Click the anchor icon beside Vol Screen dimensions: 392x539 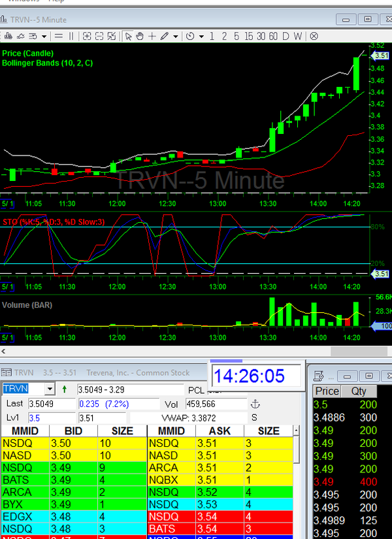[255, 404]
